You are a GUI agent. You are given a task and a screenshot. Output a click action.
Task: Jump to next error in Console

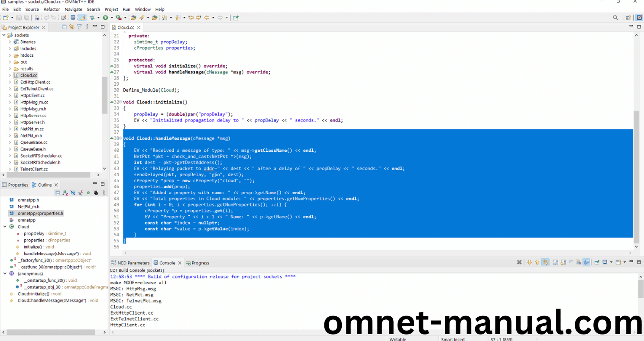click(x=529, y=262)
